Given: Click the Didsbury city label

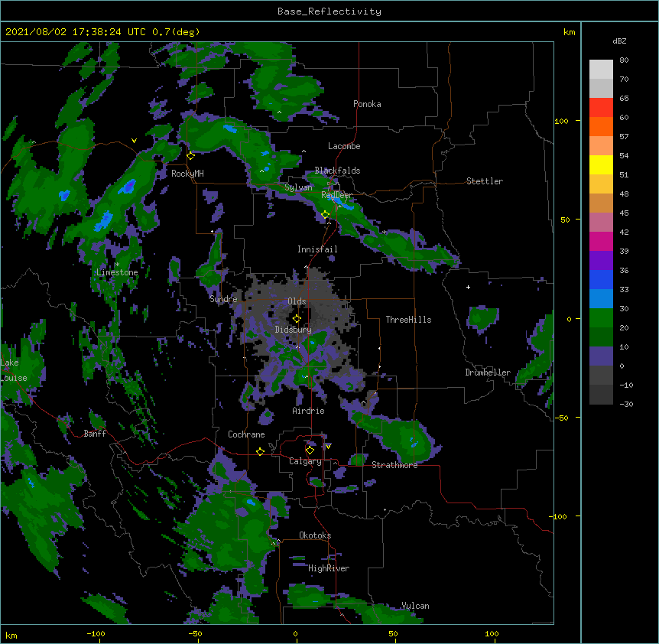Looking at the screenshot, I should pos(293,330).
